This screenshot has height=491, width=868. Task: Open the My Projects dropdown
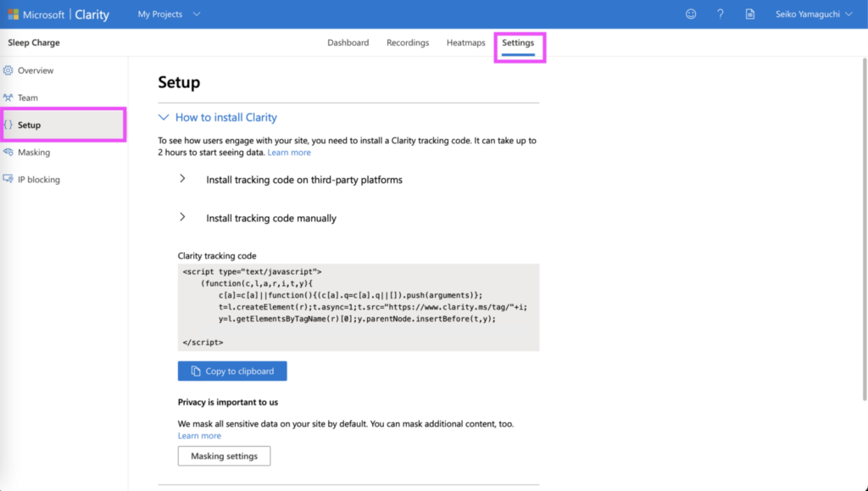[x=170, y=14]
